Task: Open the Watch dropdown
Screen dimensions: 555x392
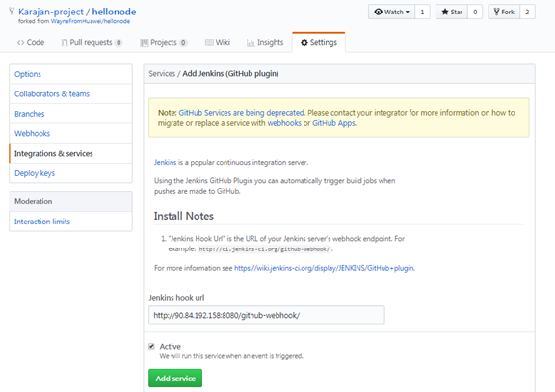Action: [x=391, y=12]
